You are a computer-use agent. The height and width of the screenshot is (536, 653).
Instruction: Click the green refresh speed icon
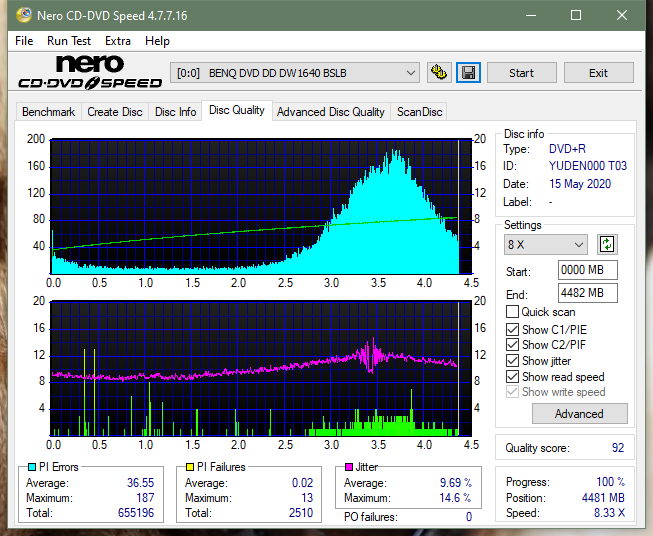click(x=607, y=244)
